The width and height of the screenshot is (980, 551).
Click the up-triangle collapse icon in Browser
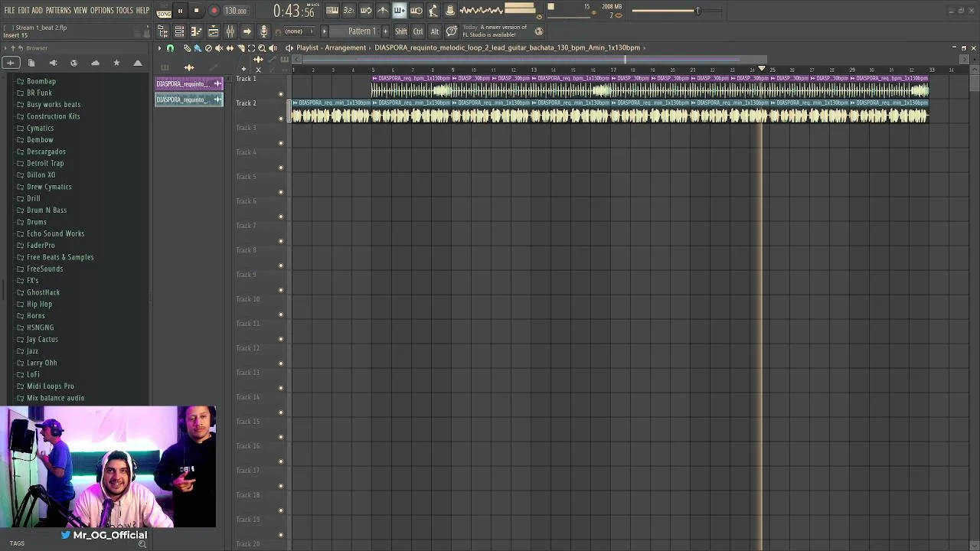click(x=138, y=63)
